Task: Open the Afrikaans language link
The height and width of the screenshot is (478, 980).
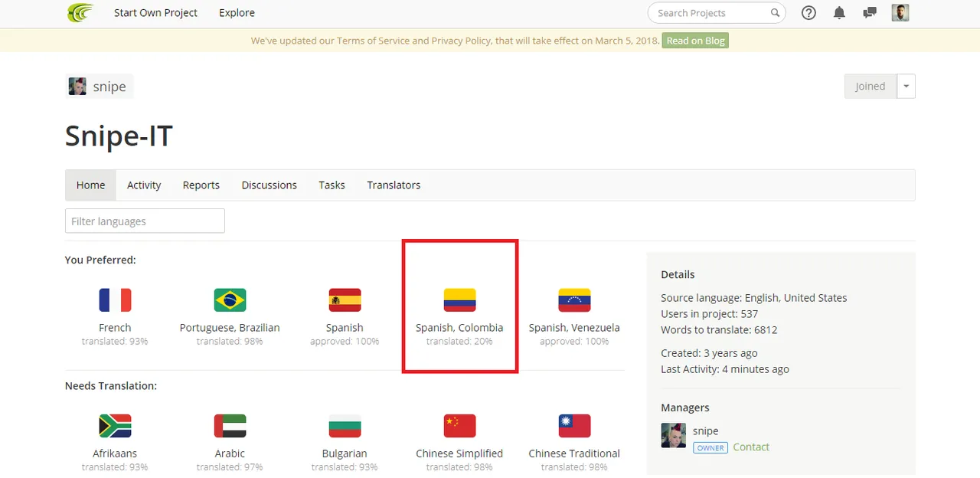Action: 115,453
